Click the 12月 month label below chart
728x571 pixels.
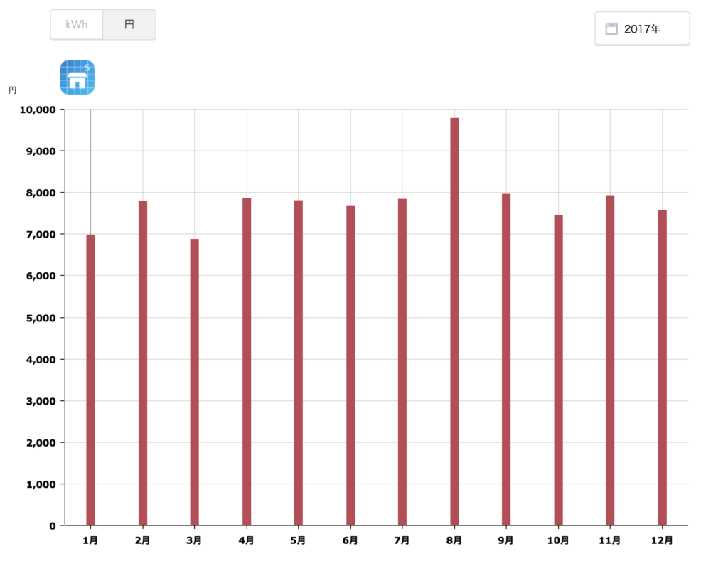pyautogui.click(x=662, y=541)
